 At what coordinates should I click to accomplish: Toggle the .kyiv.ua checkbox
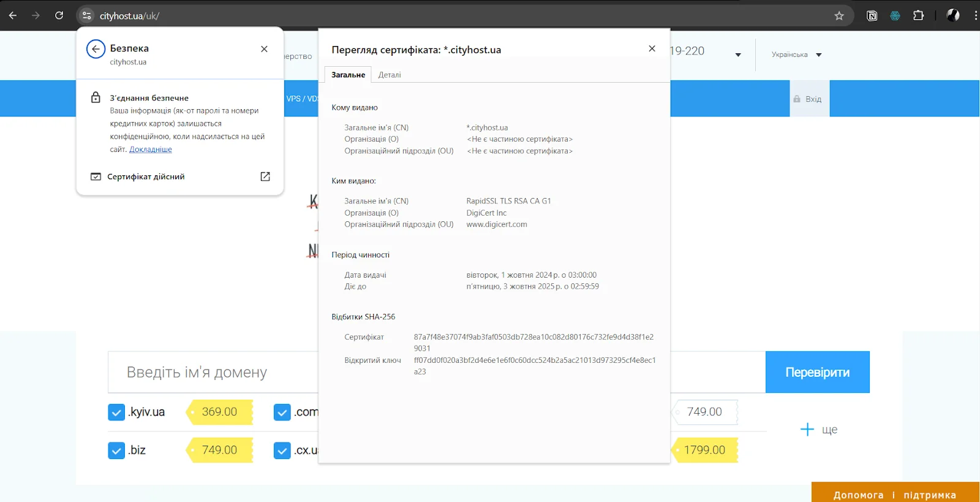click(x=116, y=412)
